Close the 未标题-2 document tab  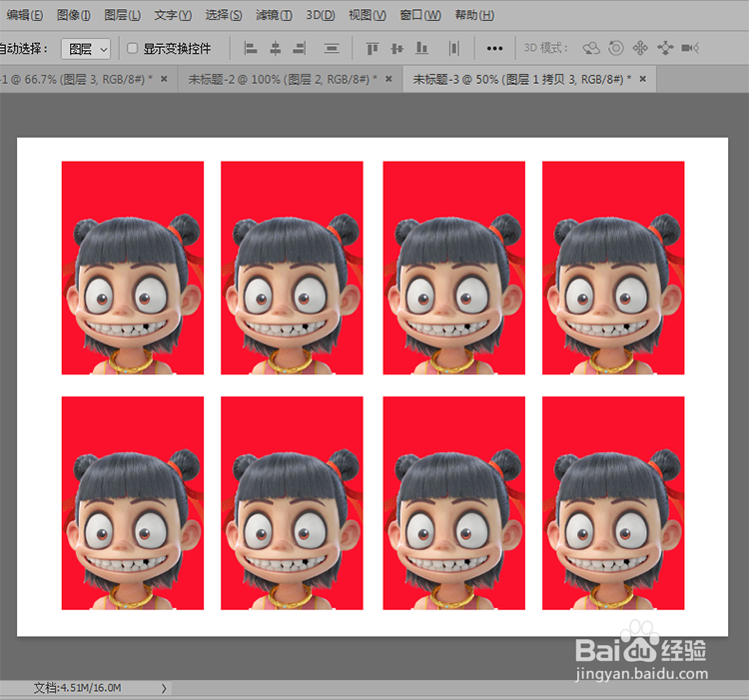pyautogui.click(x=388, y=79)
